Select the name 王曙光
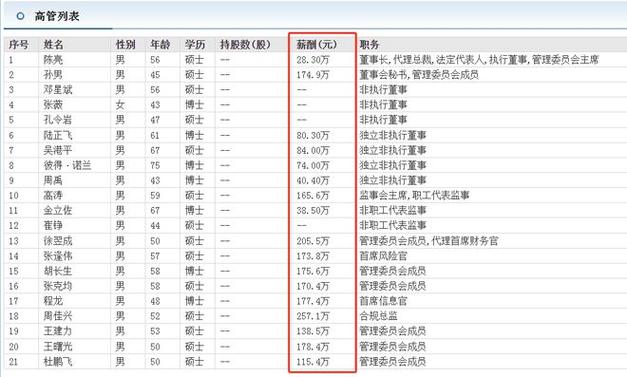Viewport: 627px width, 377px height. click(x=58, y=346)
